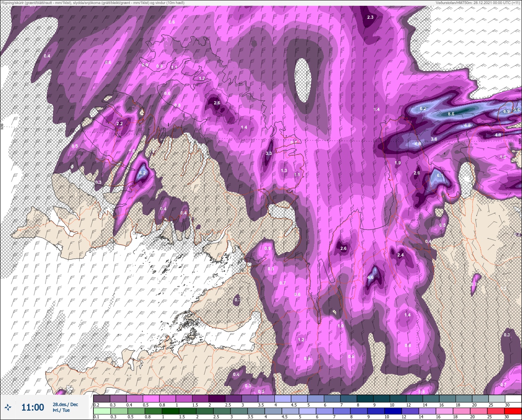Click the 8.6 precipitation value on the map
522x420 pixels.
[x=451, y=114]
